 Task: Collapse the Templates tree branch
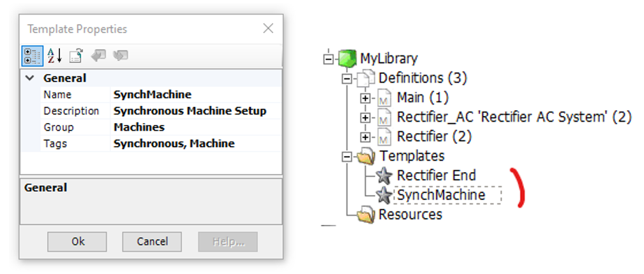point(347,156)
